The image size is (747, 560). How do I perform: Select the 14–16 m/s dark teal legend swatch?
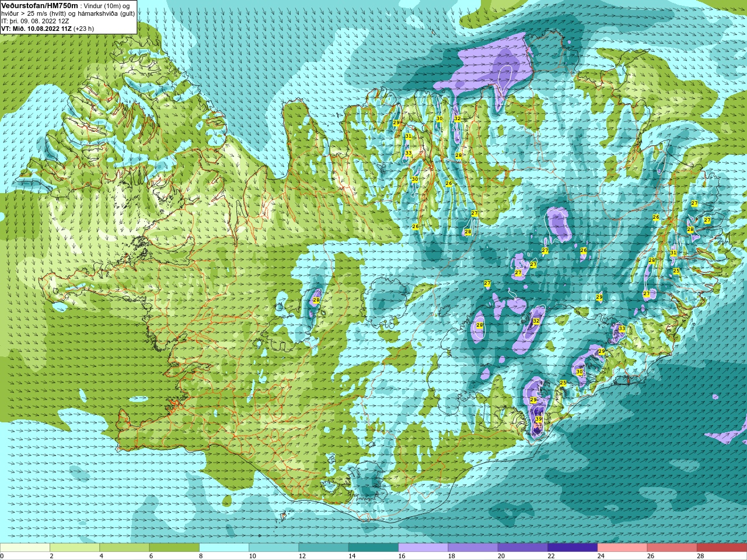(x=373, y=548)
